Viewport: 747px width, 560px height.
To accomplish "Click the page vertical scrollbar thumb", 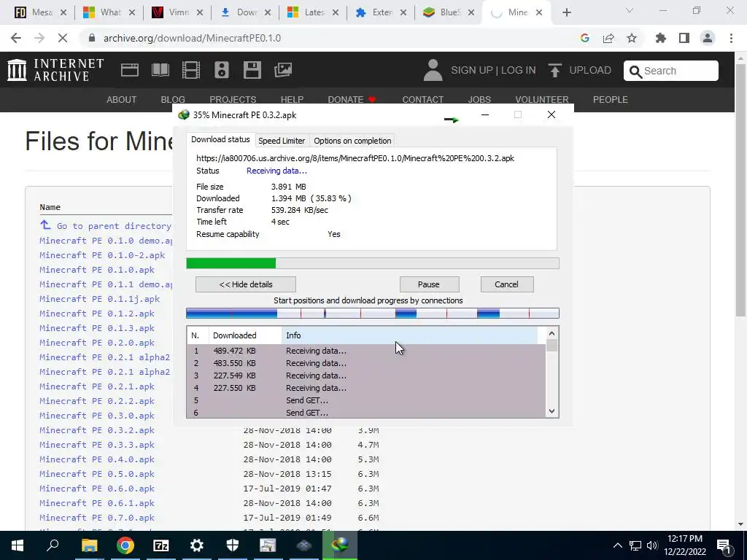I will coord(740,190).
